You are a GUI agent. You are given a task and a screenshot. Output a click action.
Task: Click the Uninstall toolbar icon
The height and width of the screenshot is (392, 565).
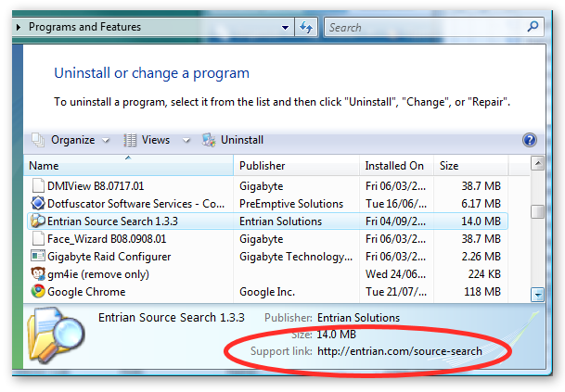click(x=209, y=140)
